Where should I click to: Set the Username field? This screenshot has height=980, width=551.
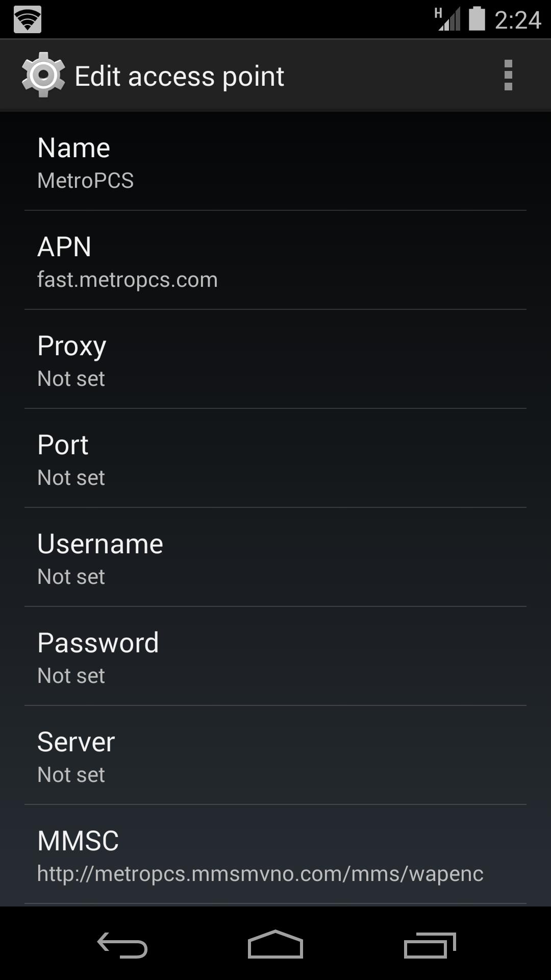click(275, 557)
